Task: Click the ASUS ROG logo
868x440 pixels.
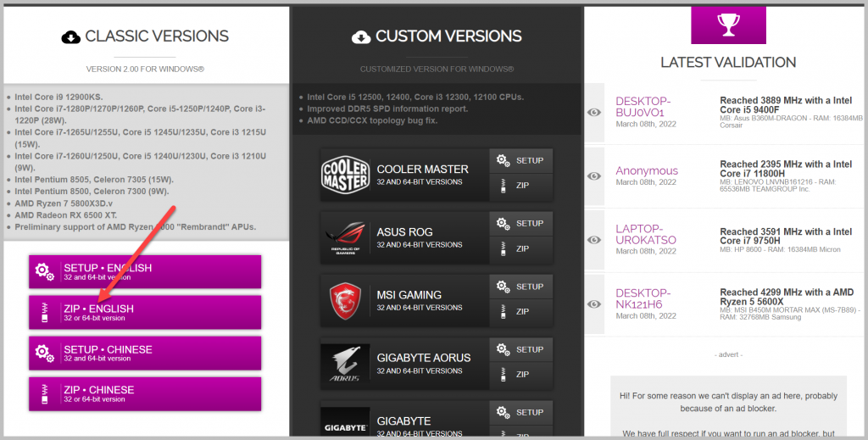Action: coord(346,238)
